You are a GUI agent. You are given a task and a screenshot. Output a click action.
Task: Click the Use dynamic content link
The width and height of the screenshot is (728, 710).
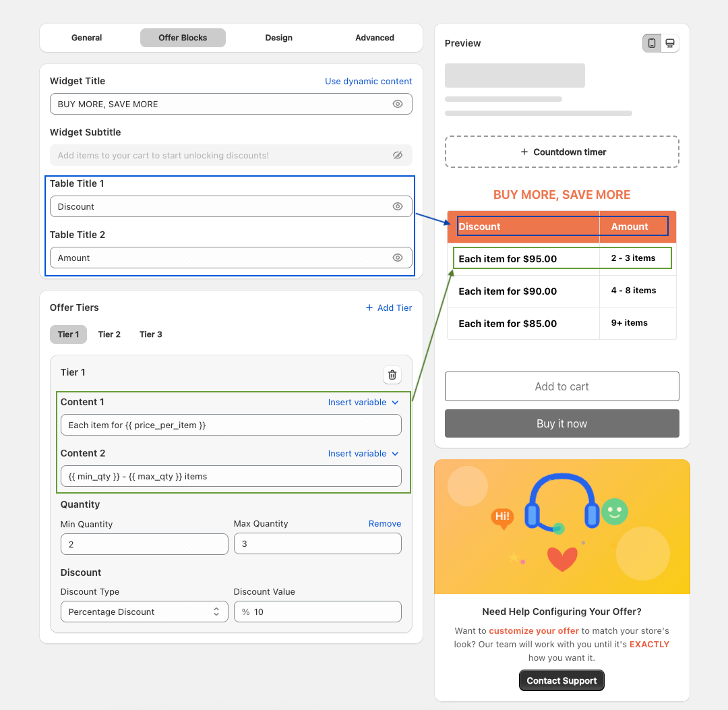point(368,81)
